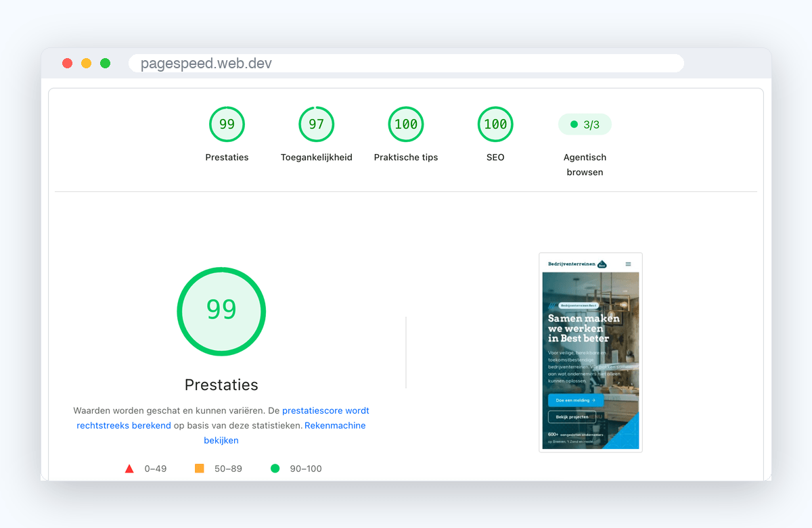The image size is (812, 528).
Task: Click the '50–89' legend text
Action: pos(228,469)
